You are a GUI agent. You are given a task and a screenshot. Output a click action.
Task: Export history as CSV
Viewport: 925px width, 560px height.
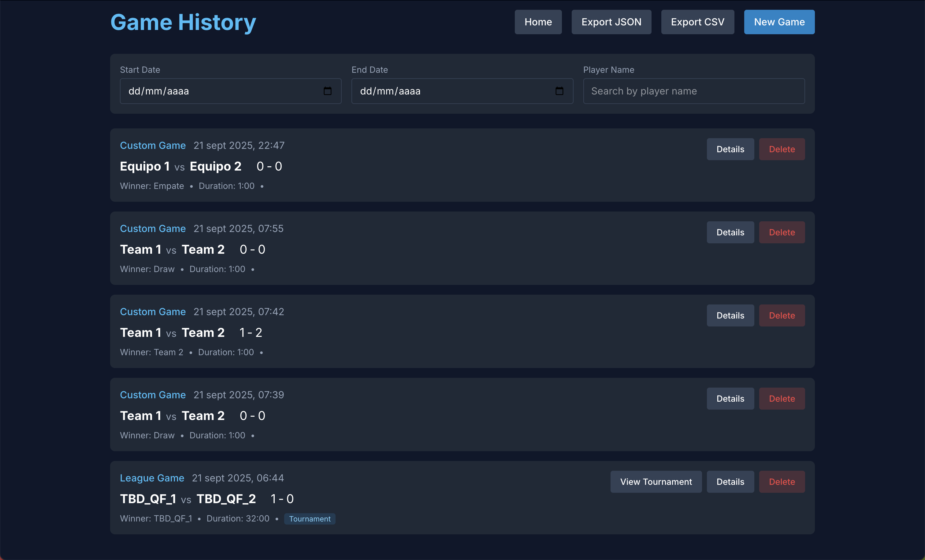click(697, 22)
